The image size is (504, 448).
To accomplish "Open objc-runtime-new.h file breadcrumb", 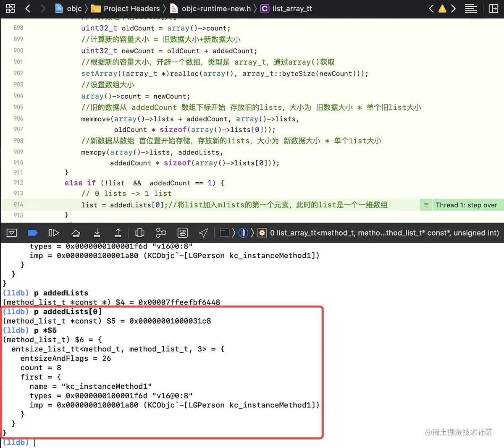I will click(x=210, y=8).
